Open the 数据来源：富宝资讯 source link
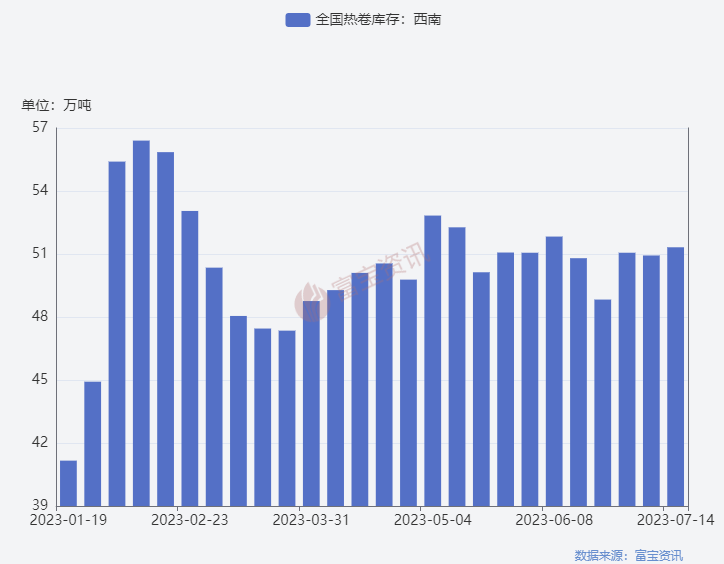724x564 pixels. 628,555
